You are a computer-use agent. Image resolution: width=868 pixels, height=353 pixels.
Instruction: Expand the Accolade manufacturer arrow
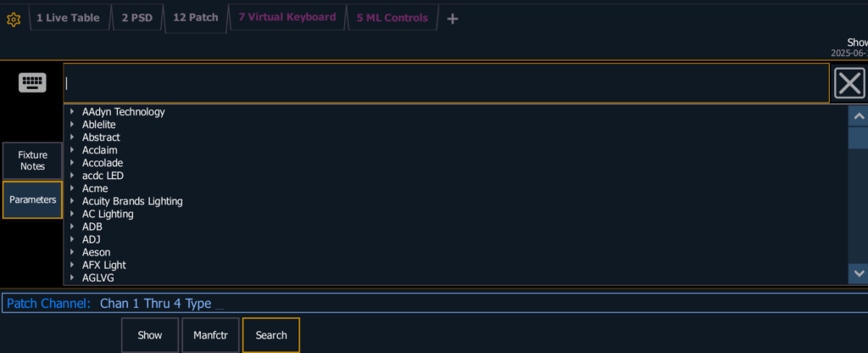click(73, 162)
